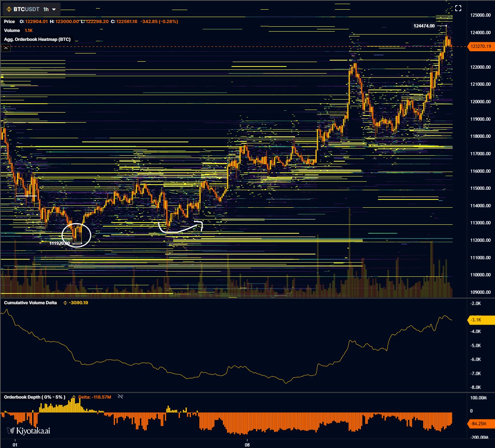This screenshot has width=495, height=448.
Task: Click the Volume indicator label
Action: click(12, 30)
